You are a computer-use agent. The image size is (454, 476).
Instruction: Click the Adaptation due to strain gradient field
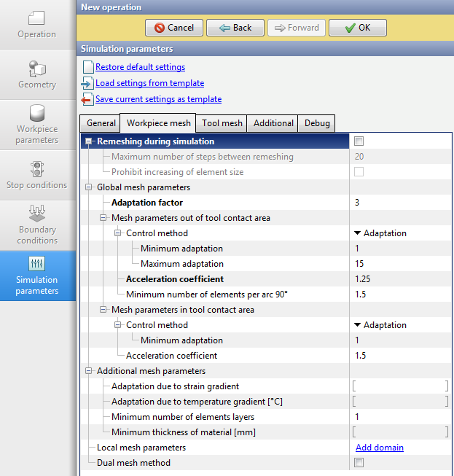400,386
